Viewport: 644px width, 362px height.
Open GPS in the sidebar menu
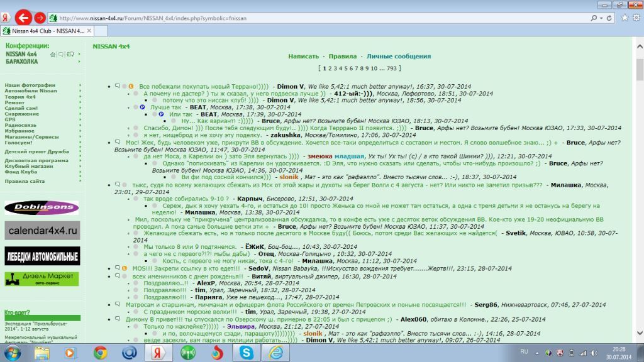click(10, 120)
